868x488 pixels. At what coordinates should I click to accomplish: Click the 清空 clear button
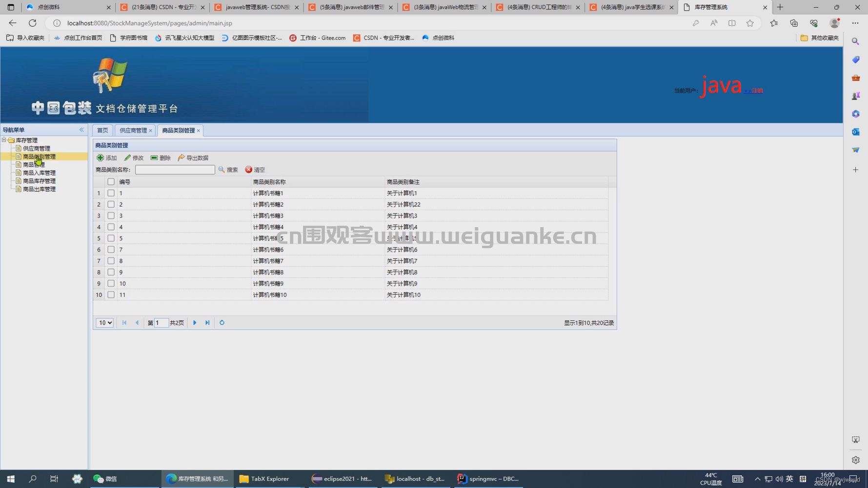255,170
